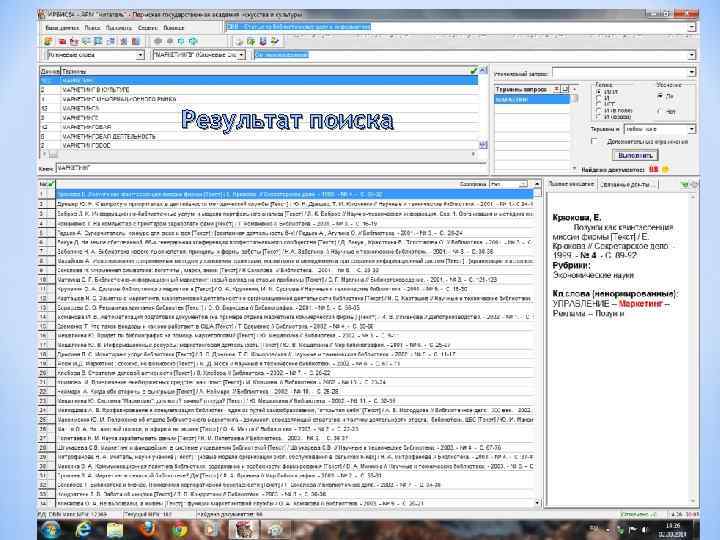
Task: Click the teal-grey search toolbar icon
Action: pos(86,41)
